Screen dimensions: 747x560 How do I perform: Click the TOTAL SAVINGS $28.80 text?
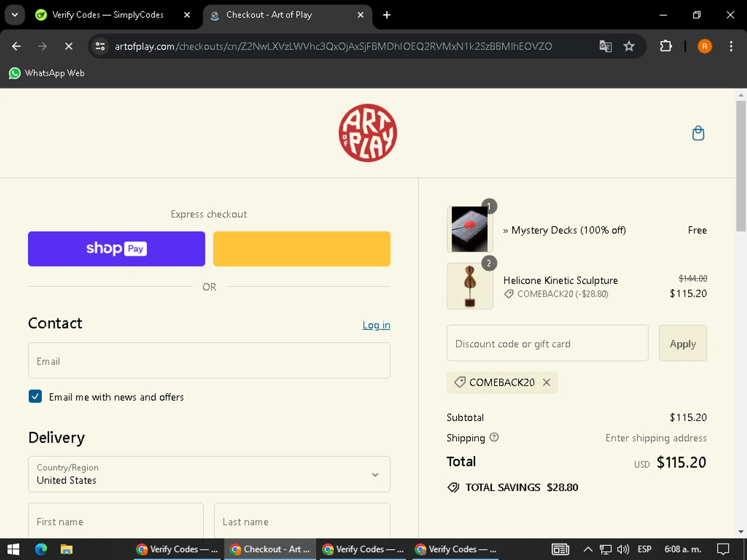coord(521,487)
